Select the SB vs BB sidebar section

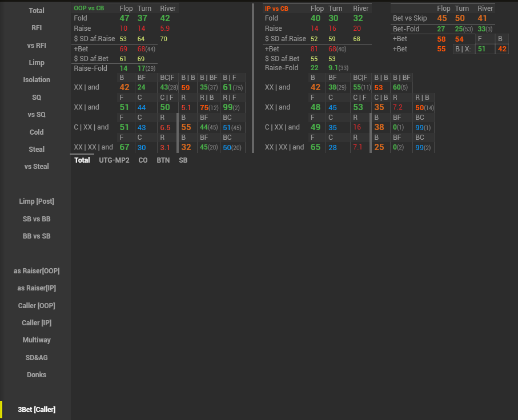(37, 219)
